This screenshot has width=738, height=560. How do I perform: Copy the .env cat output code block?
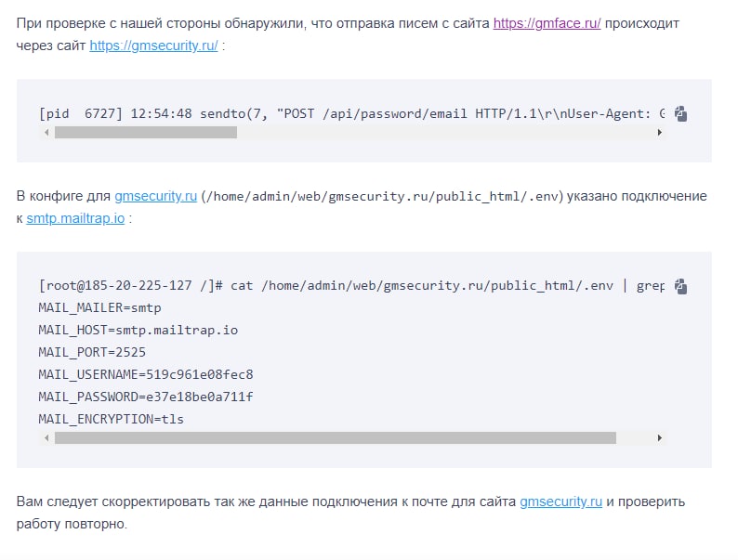(681, 286)
